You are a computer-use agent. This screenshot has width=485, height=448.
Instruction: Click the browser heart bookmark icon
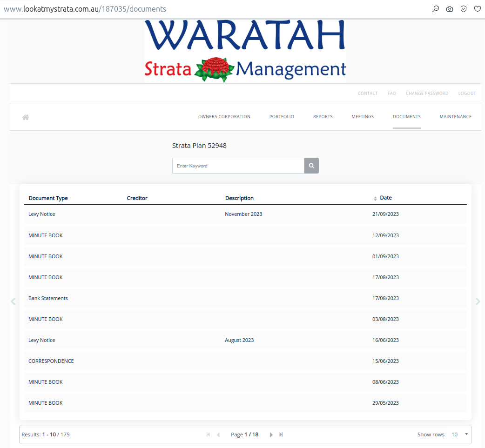pos(477,9)
